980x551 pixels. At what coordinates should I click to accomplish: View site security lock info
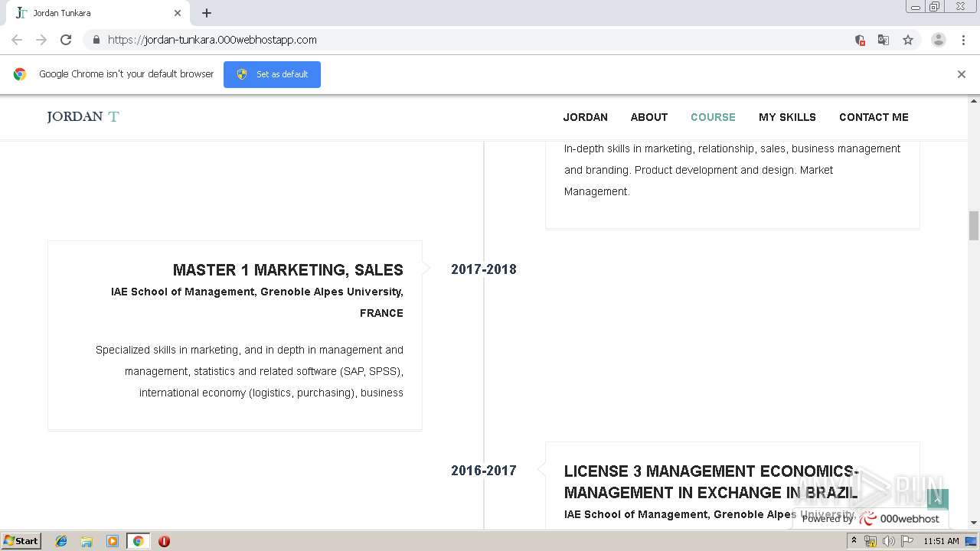96,40
